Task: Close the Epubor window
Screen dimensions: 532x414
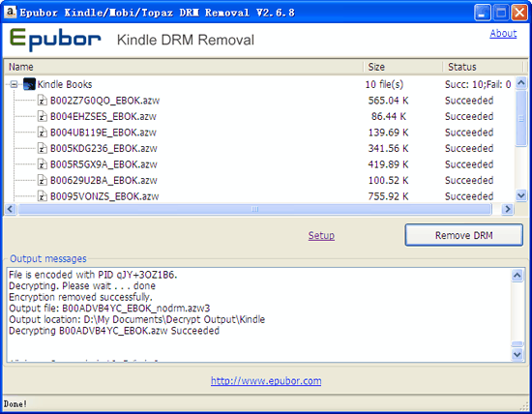Action: point(519,13)
